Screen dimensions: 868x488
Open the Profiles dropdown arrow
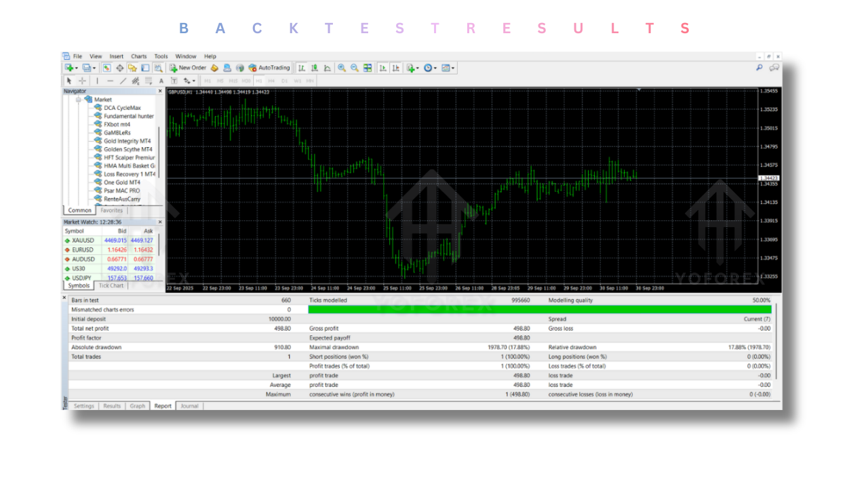[x=93, y=68]
